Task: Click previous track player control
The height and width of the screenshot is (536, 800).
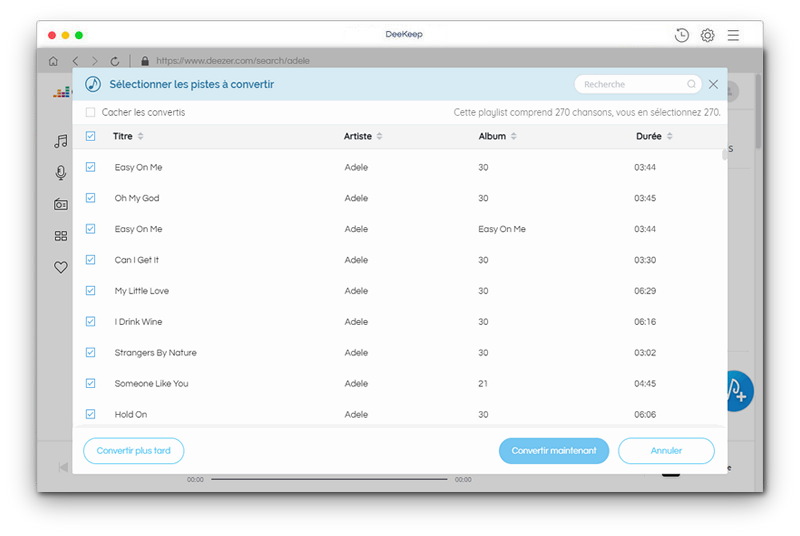Action: 63,467
